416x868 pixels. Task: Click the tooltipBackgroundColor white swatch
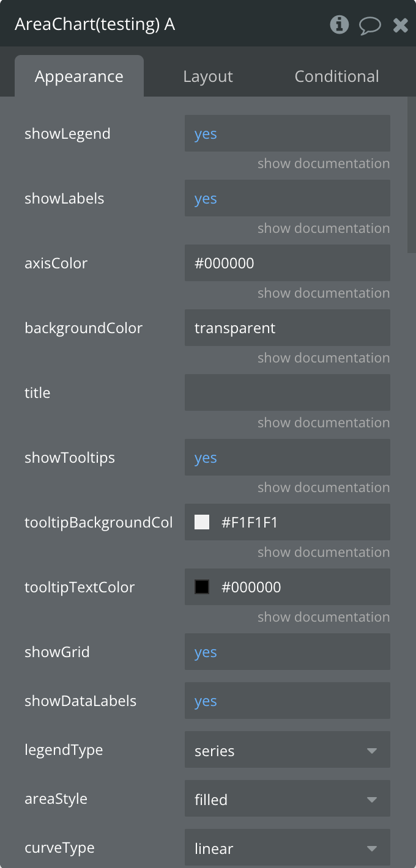202,522
